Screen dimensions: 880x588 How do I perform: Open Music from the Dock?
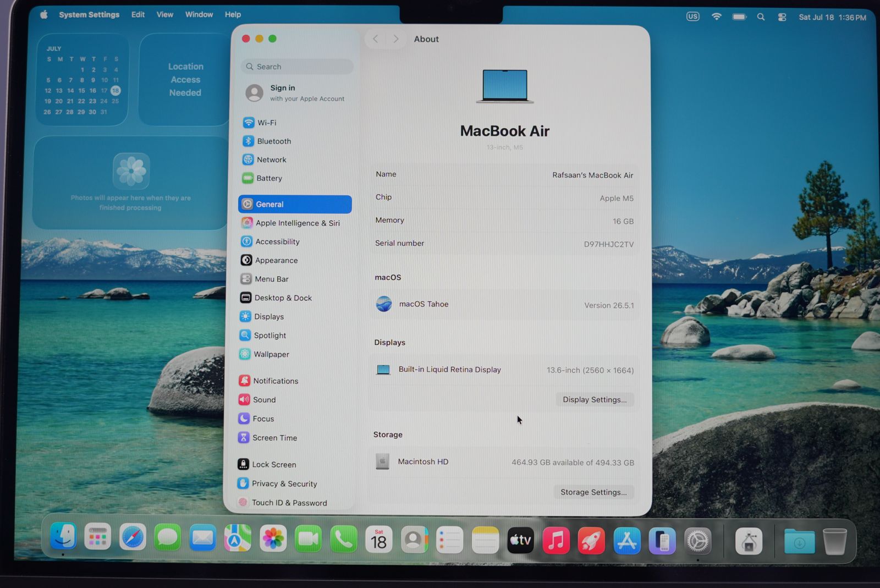pyautogui.click(x=556, y=541)
